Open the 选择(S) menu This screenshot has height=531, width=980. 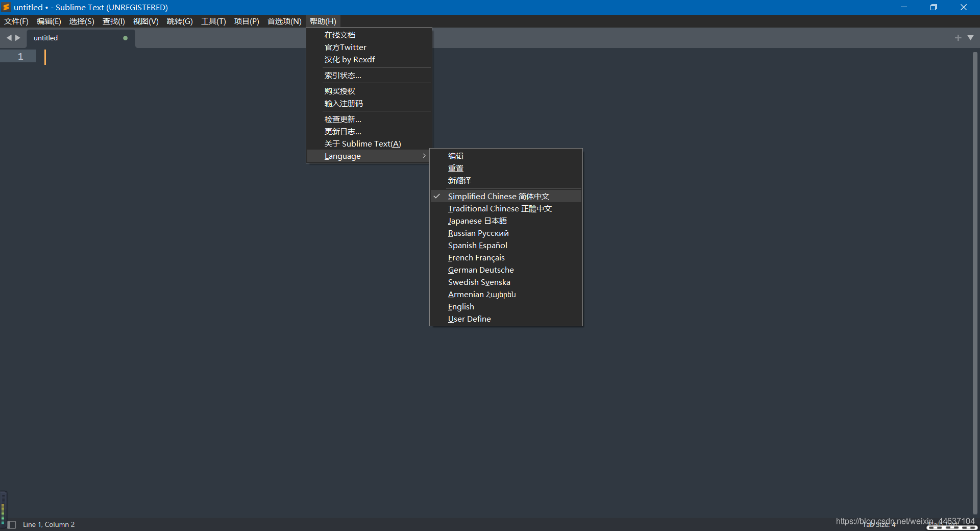tap(82, 21)
